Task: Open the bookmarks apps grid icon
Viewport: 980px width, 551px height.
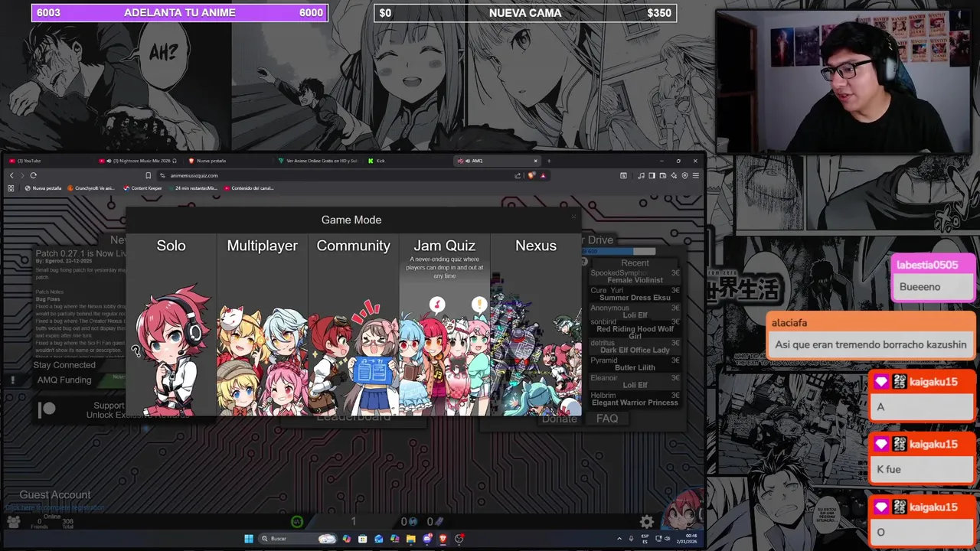Action: click(11, 188)
